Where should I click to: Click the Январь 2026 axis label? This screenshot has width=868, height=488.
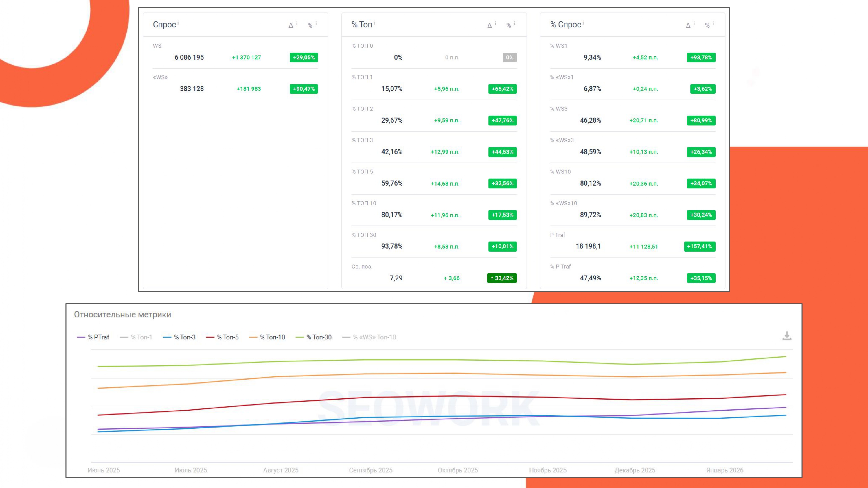(x=725, y=470)
